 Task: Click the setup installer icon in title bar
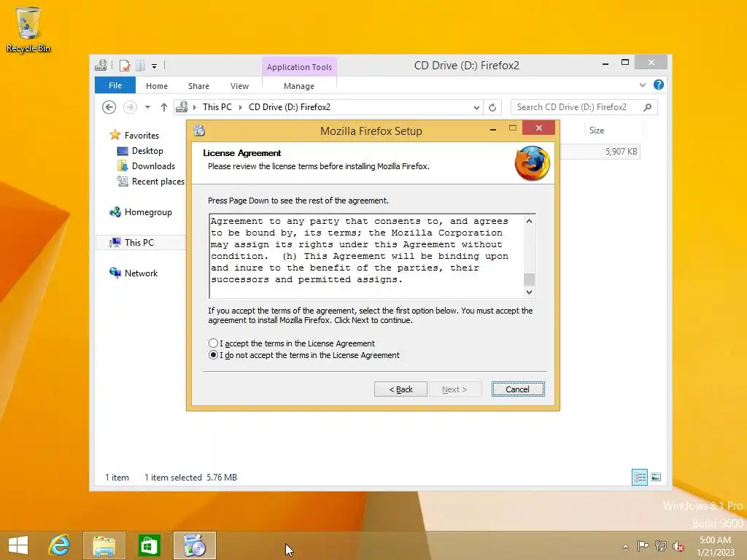199,131
